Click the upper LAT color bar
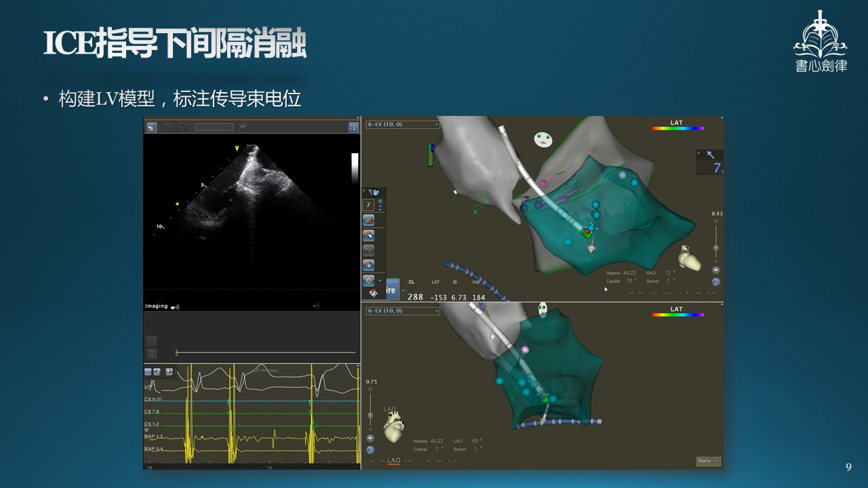This screenshot has width=868, height=488. (678, 128)
